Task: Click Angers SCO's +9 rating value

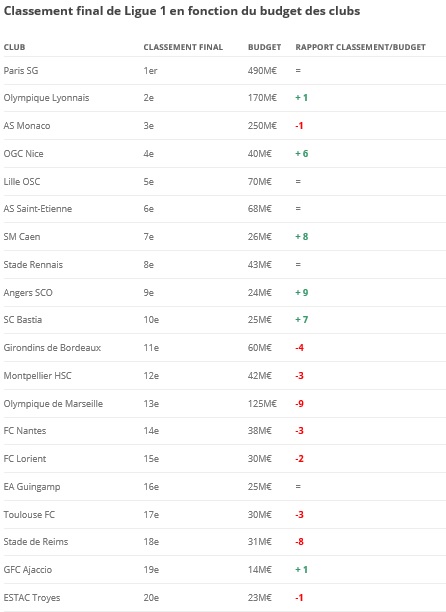Action: [302, 293]
